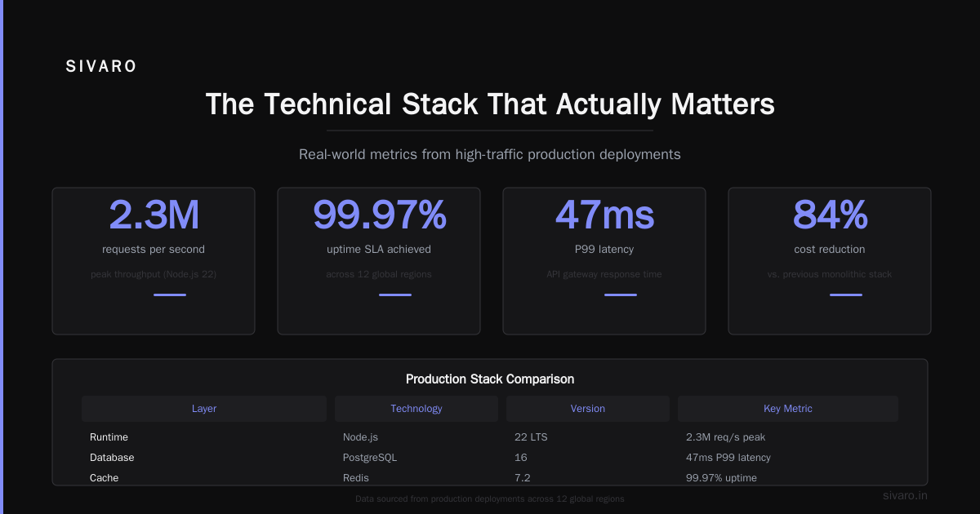The width and height of the screenshot is (980, 514).
Task: Click subtitle "Real-world metrics from high-traffic production deployments"
Action: point(490,154)
